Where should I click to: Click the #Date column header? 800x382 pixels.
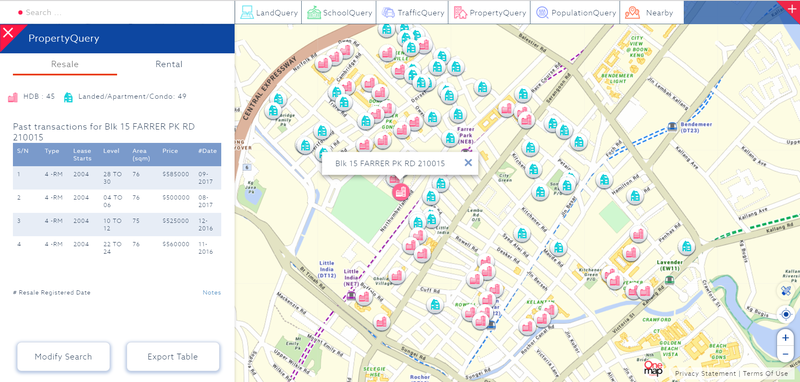click(208, 151)
